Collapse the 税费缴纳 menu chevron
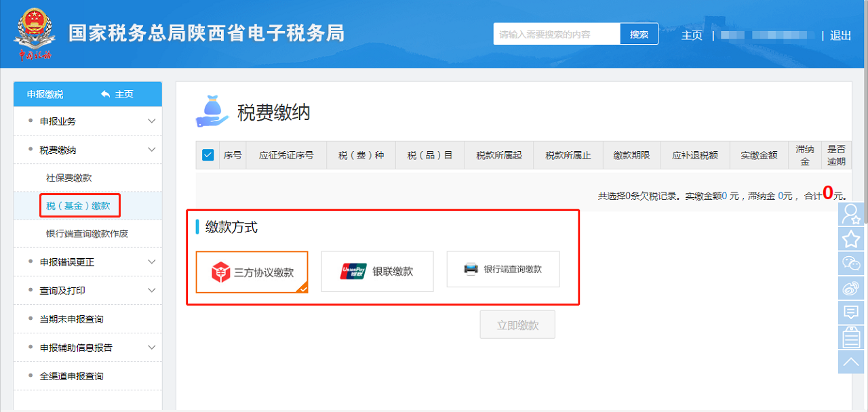The height and width of the screenshot is (412, 868). tap(152, 150)
